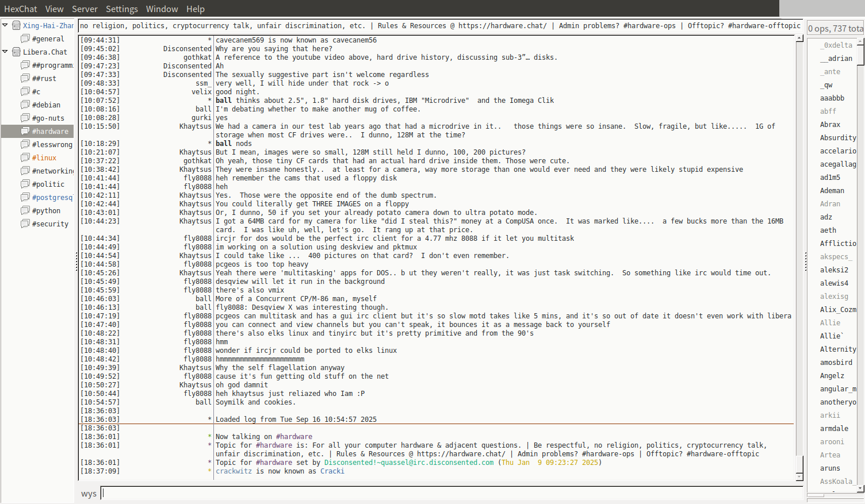The height and width of the screenshot is (504, 865).
Task: Select user Angelz in user list
Action: pyautogui.click(x=832, y=376)
